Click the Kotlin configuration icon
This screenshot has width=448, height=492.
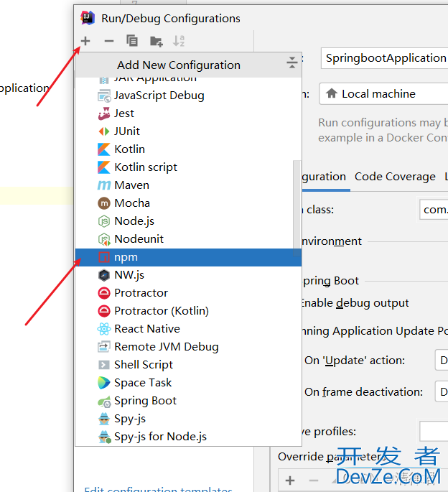point(104,149)
